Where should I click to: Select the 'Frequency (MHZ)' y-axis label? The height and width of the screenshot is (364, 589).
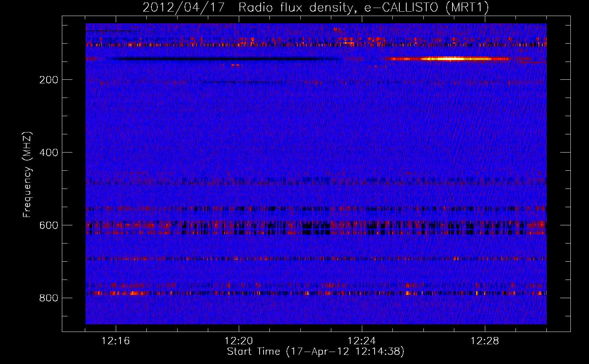pos(27,175)
